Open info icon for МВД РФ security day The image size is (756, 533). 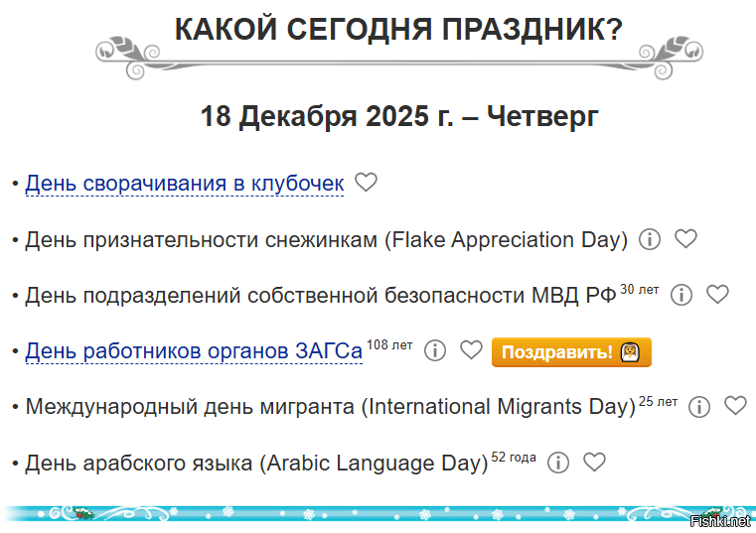click(681, 295)
